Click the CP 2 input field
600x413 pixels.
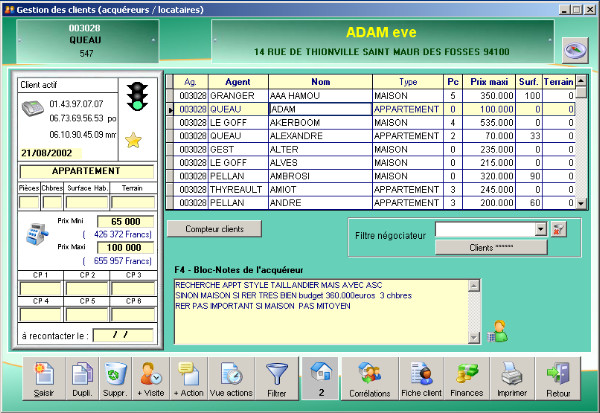[87, 288]
